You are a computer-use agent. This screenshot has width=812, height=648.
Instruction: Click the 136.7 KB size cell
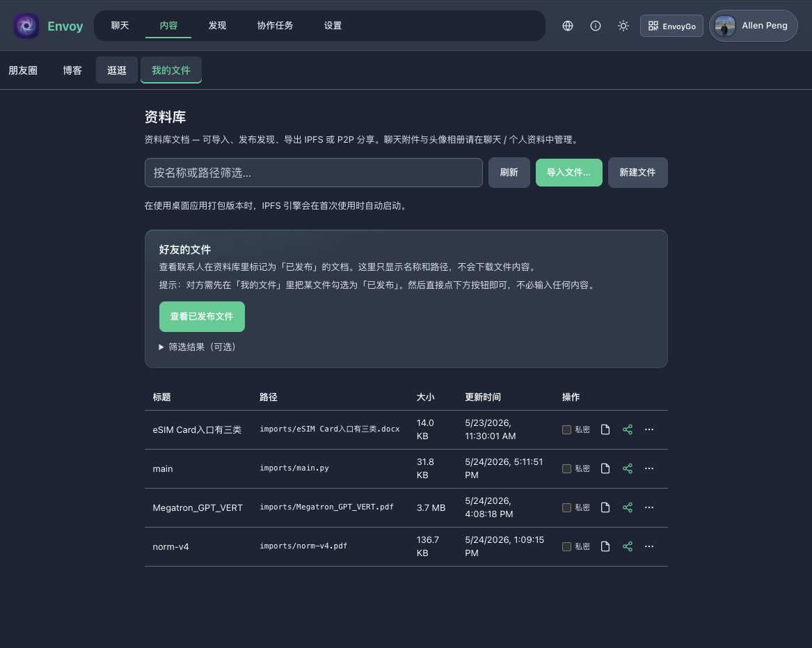428,546
